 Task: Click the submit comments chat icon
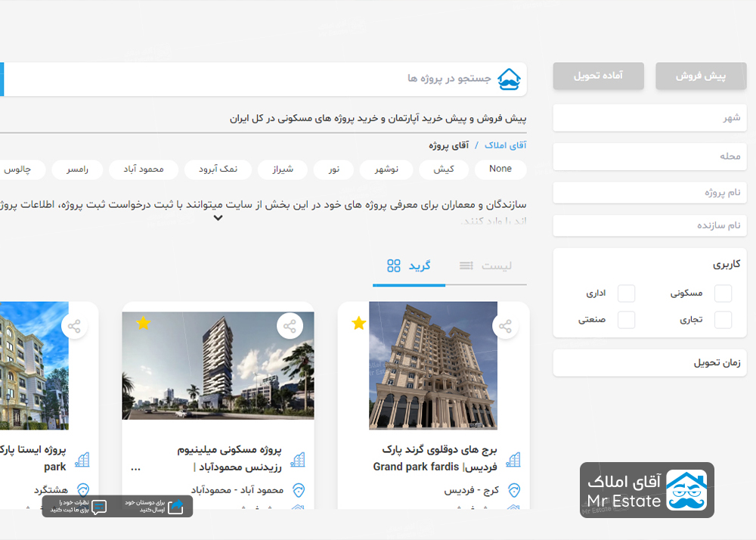[99, 507]
